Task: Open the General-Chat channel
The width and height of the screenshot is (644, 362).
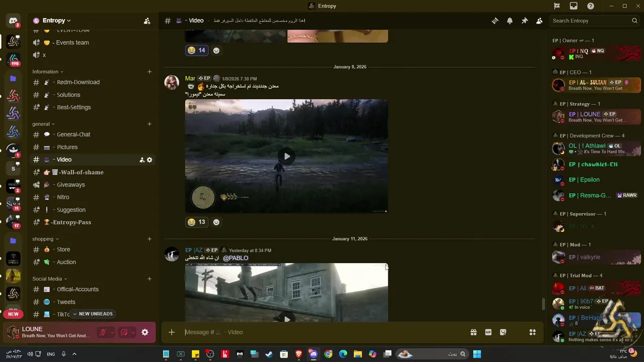Action: tap(93, 135)
